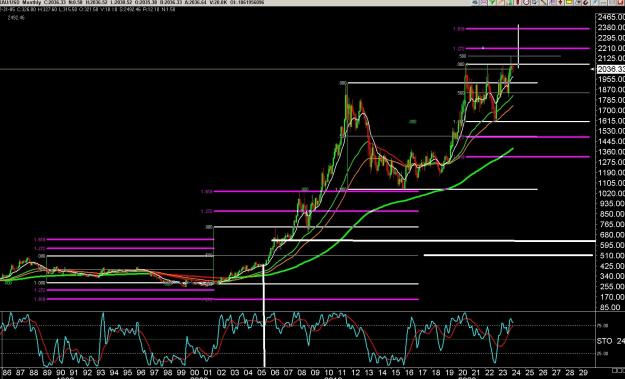Viewport: 625px width, 379px height.
Task: Click the 1360.00 price axis label
Action: tap(611, 151)
